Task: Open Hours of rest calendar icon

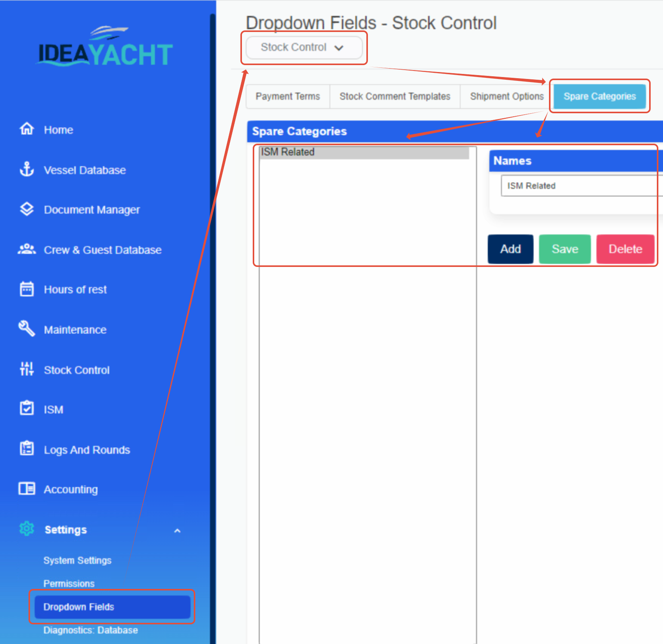Action: (26, 289)
